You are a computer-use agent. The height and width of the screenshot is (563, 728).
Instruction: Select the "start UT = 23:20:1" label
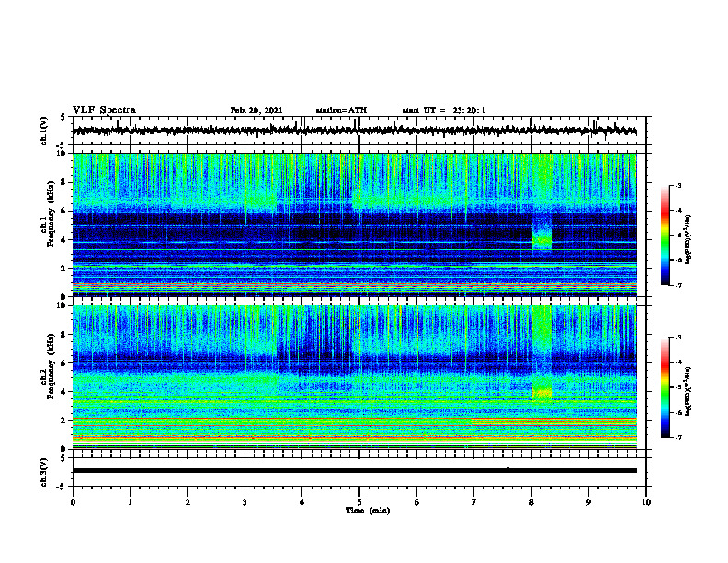[444, 110]
